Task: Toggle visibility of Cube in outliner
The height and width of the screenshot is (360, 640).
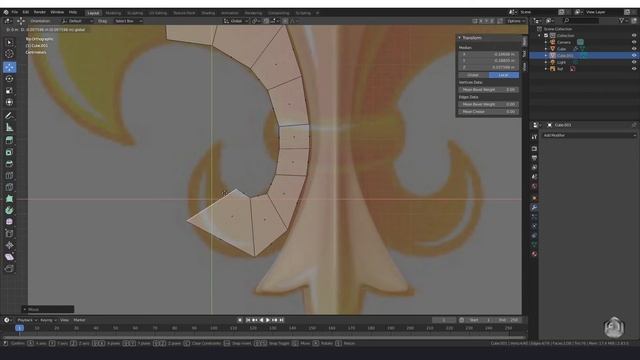Action: pyautogui.click(x=634, y=49)
